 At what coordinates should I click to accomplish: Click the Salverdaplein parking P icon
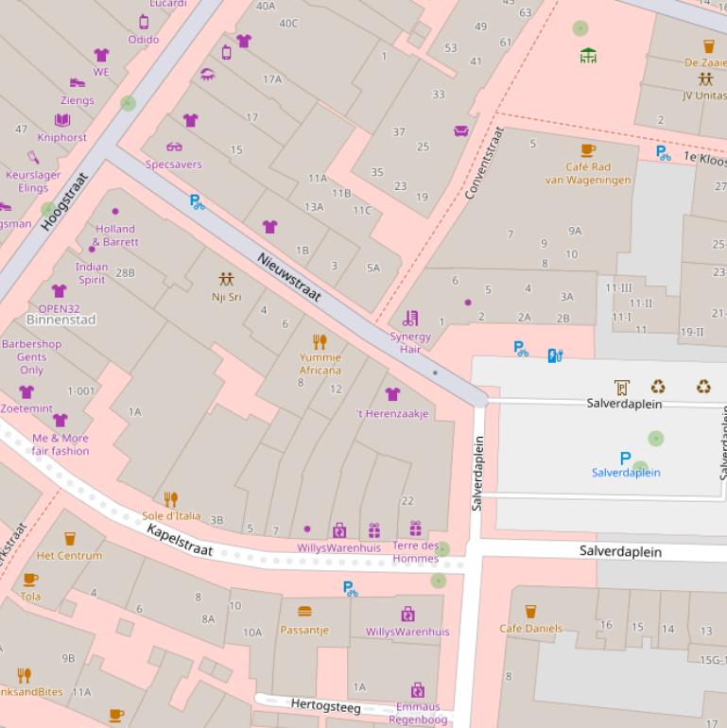click(625, 458)
